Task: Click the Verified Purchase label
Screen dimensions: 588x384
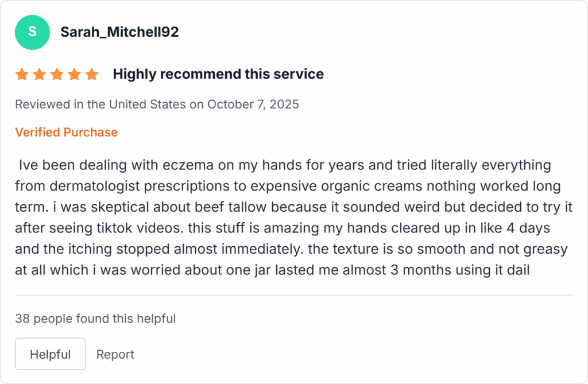Action: coord(66,132)
